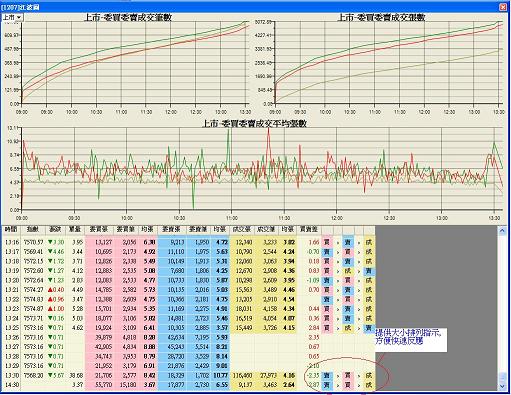Click the red up triangle in 13:23 row

click(51, 309)
